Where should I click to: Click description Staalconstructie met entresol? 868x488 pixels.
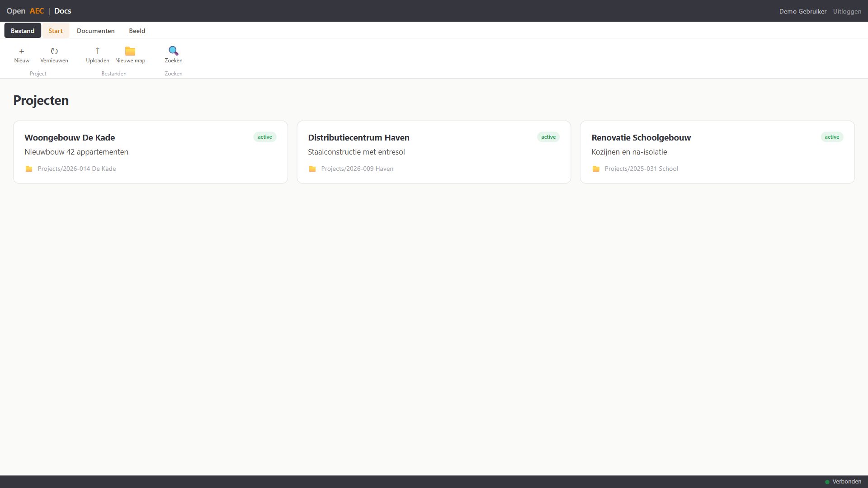pos(356,152)
